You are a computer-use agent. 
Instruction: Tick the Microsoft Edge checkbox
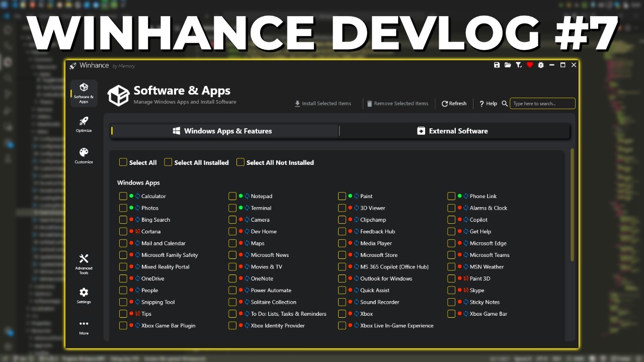(451, 243)
